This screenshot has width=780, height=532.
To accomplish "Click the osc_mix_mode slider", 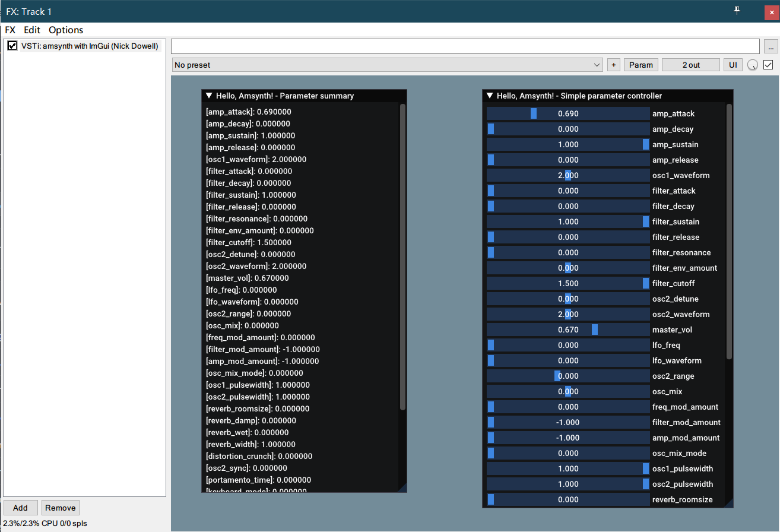I will point(568,453).
